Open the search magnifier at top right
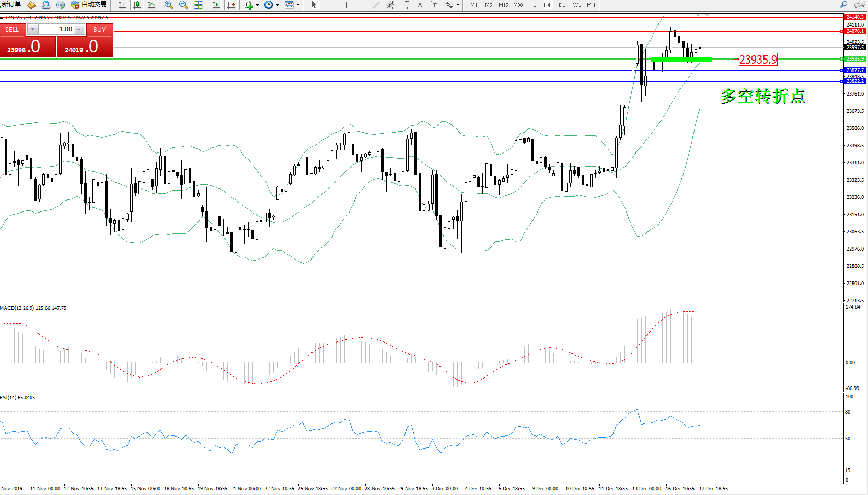Screen dimensions: 868x495 point(843,5)
